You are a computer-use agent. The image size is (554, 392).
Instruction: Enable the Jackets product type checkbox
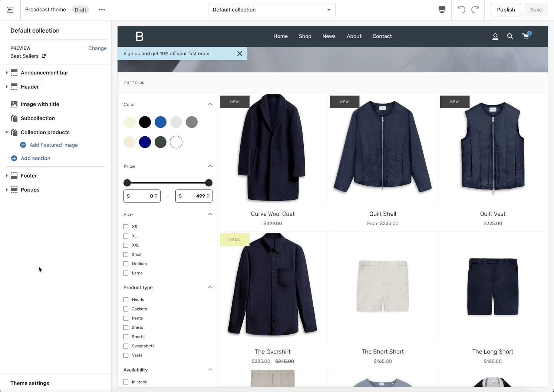pyautogui.click(x=126, y=309)
